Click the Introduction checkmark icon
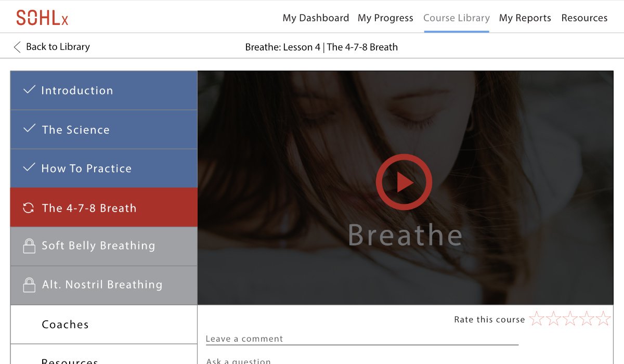 [x=29, y=90]
